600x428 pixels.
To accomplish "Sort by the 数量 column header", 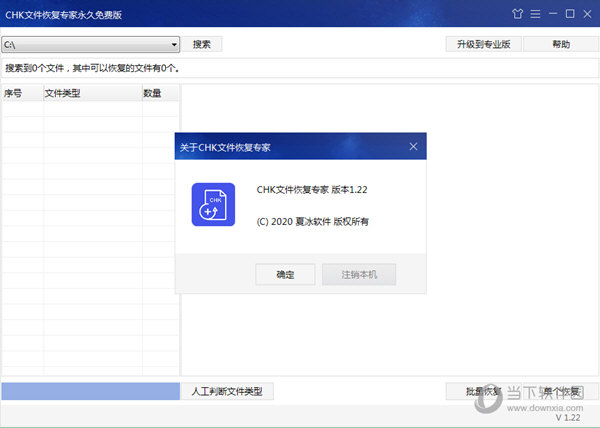I will pos(161,93).
